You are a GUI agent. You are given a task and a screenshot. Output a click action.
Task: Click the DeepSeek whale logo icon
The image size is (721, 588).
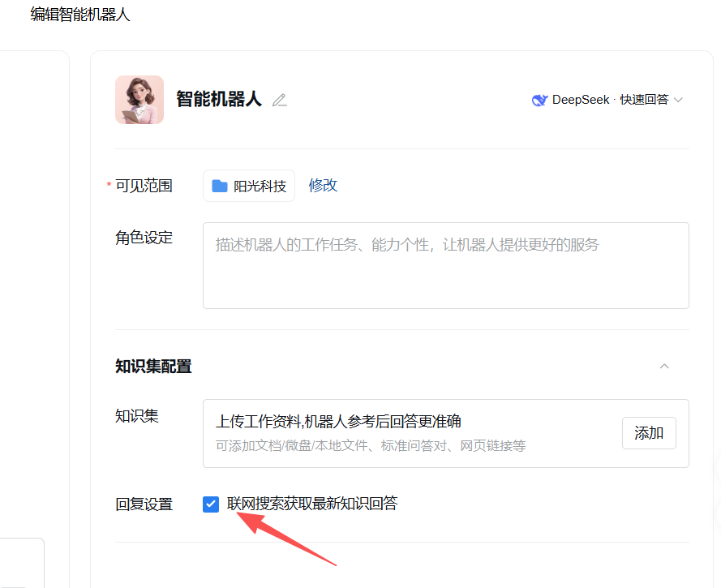[539, 100]
